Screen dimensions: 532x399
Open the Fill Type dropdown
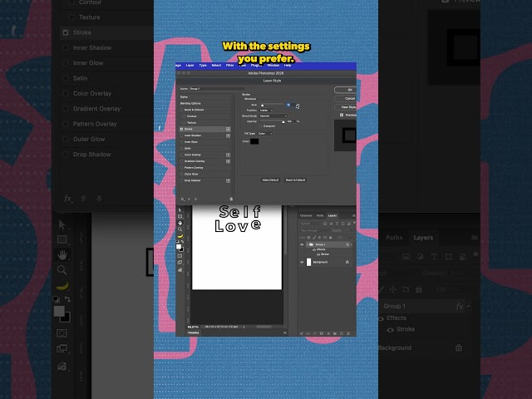point(265,134)
